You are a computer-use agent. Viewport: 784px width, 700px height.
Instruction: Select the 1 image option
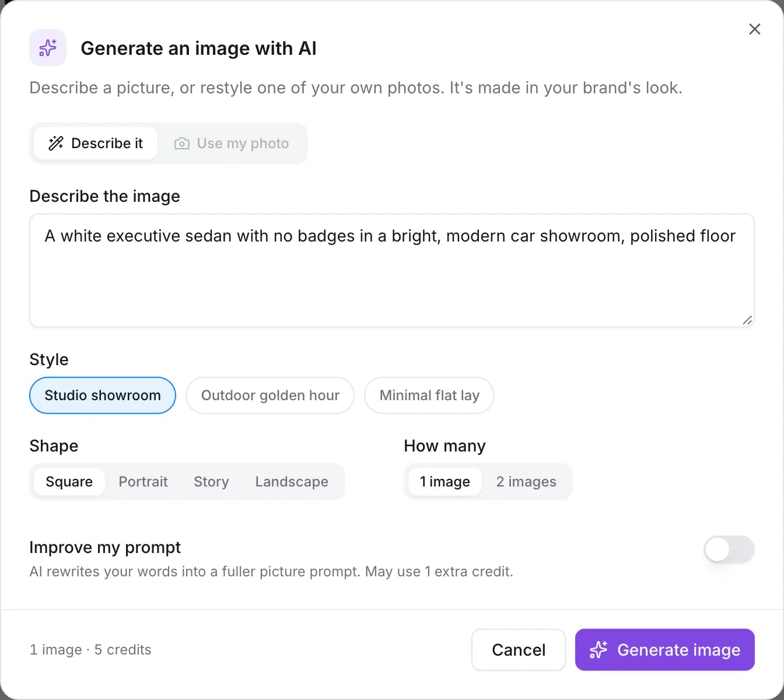[445, 482]
